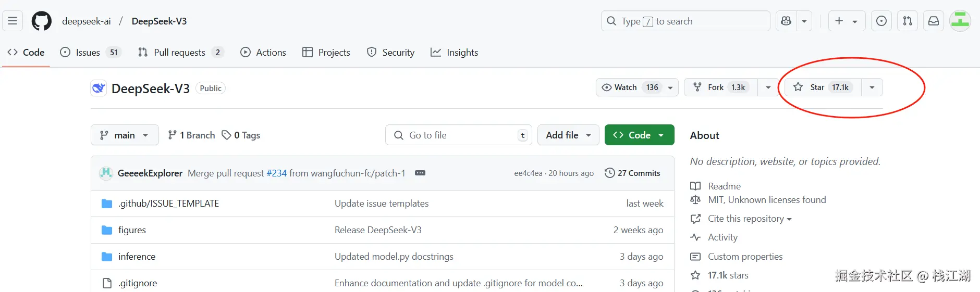Open the main branch dropdown
The image size is (980, 292).
[125, 135]
